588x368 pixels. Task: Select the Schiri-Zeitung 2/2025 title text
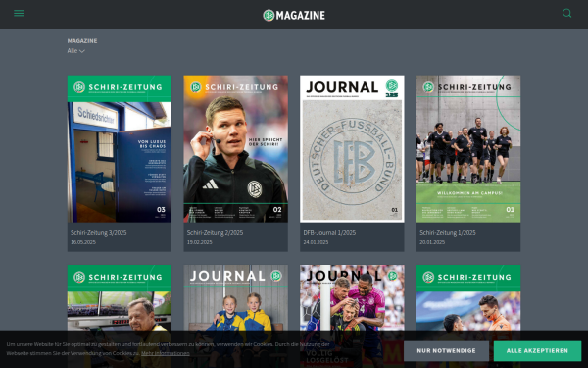(x=215, y=232)
